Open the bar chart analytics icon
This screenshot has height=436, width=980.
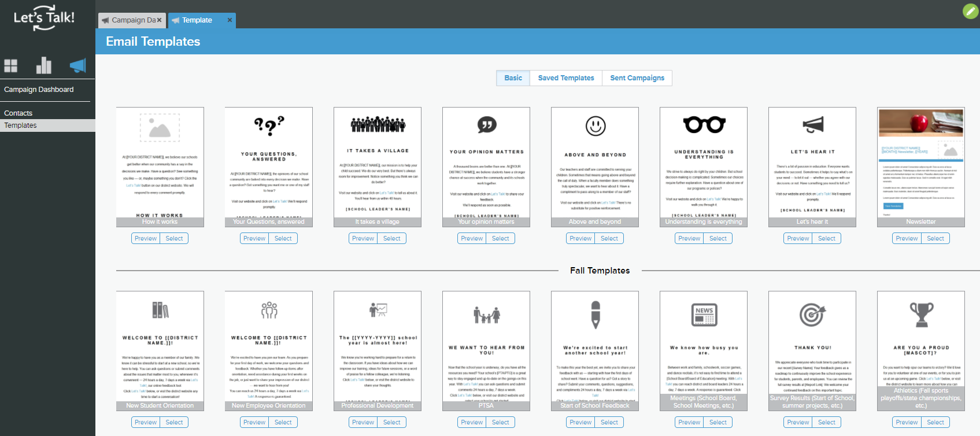(x=44, y=65)
